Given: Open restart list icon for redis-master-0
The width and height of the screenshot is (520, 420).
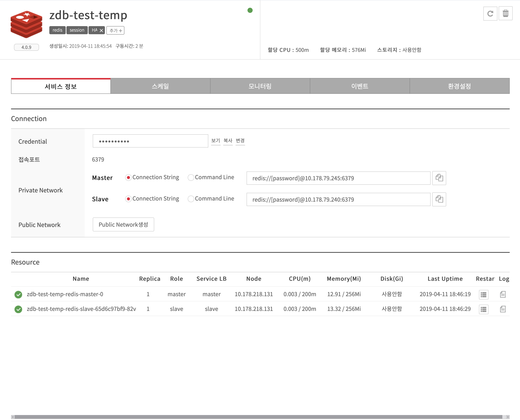Looking at the screenshot, I should click(483, 294).
